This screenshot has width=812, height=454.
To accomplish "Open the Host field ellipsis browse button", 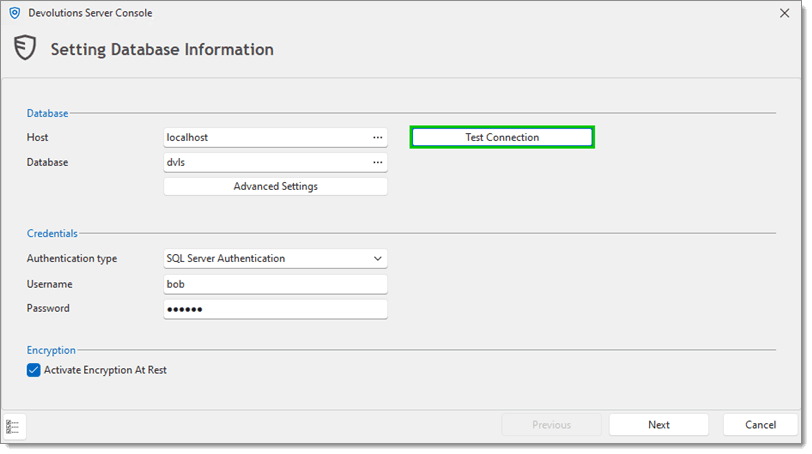I will point(377,137).
